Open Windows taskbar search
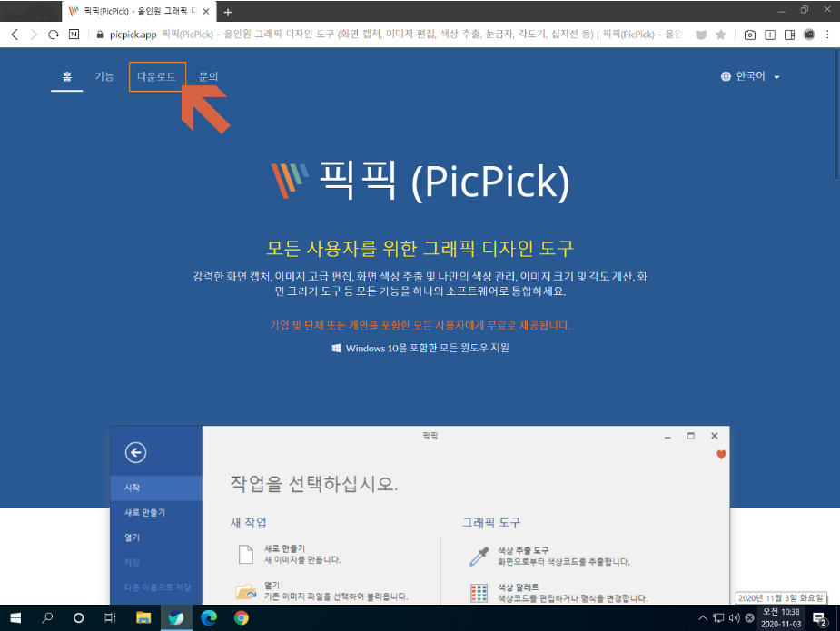The image size is (840, 631). coord(47,618)
